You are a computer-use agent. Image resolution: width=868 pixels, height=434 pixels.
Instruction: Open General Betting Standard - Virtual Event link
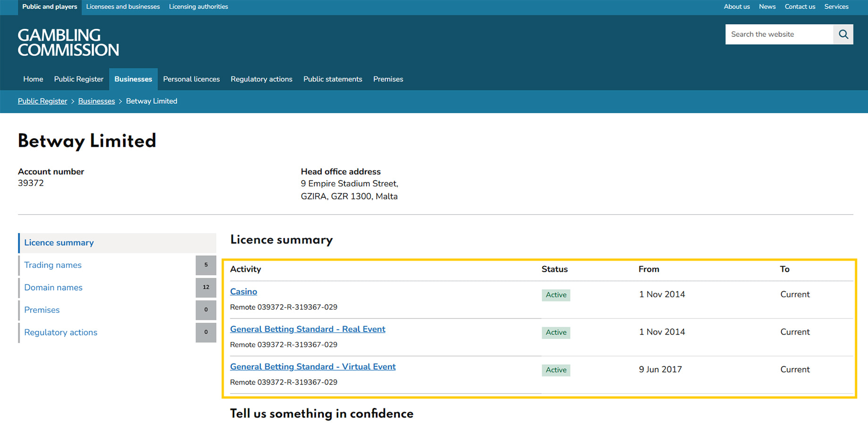click(313, 367)
